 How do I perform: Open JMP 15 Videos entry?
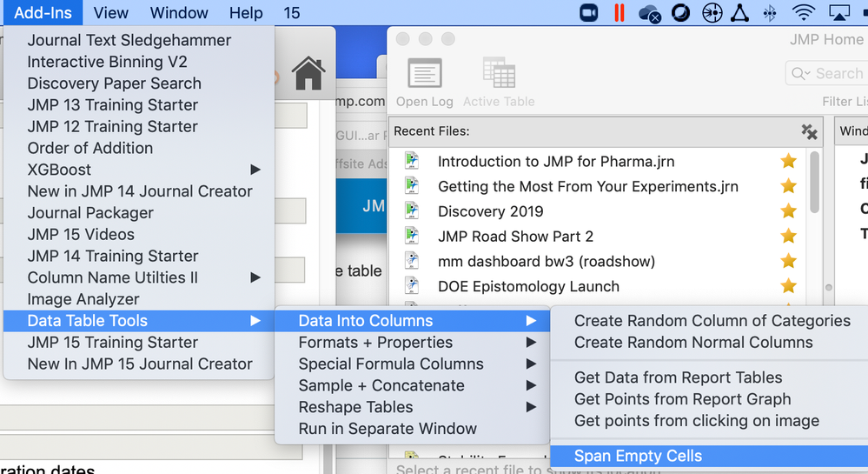(139, 235)
